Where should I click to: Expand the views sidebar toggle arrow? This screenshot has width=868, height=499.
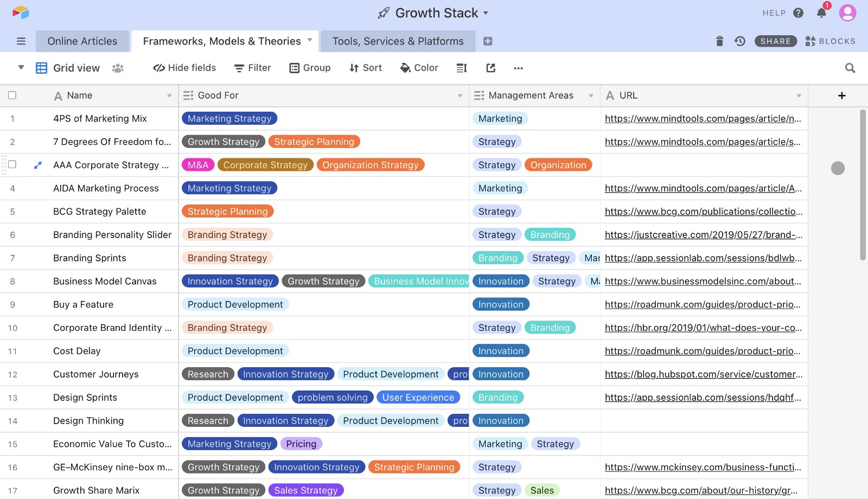tap(21, 68)
